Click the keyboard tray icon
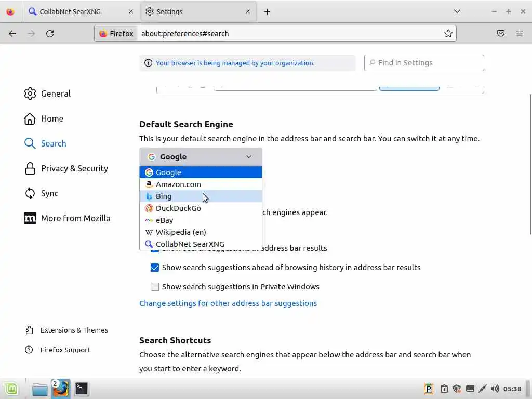Image resolution: width=532 pixels, height=399 pixels. click(470, 389)
